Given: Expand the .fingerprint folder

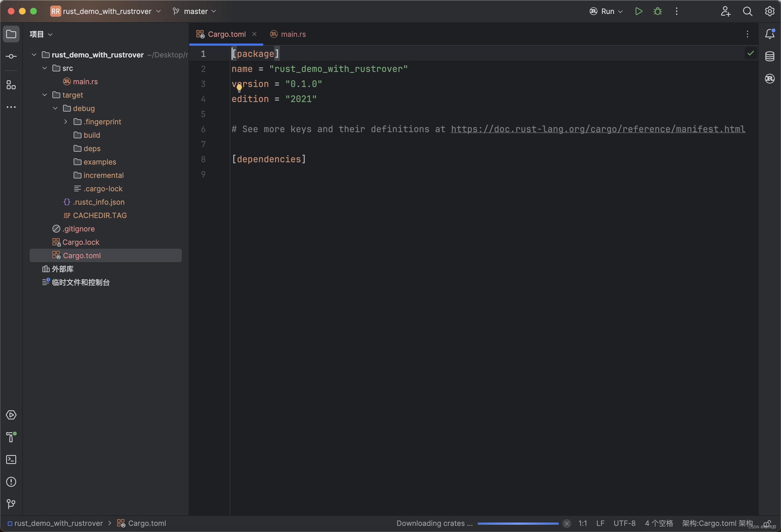Looking at the screenshot, I should coord(66,122).
